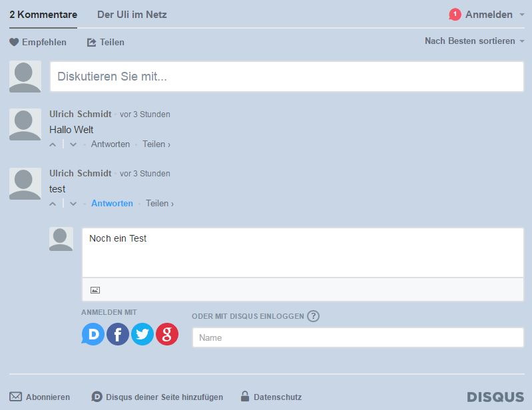
Task: Click the Anmelden login label
Action: pyautogui.click(x=489, y=15)
